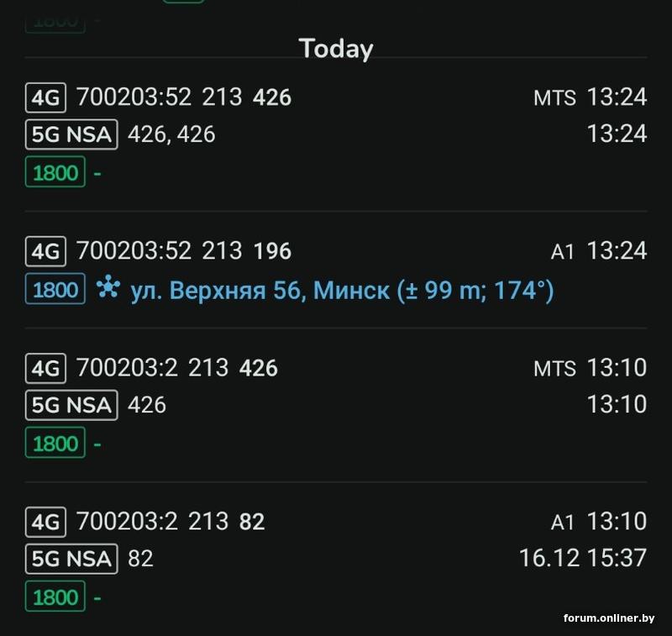Open log entry 700203:52 213 196
The height and width of the screenshot is (636, 672).
click(x=184, y=250)
